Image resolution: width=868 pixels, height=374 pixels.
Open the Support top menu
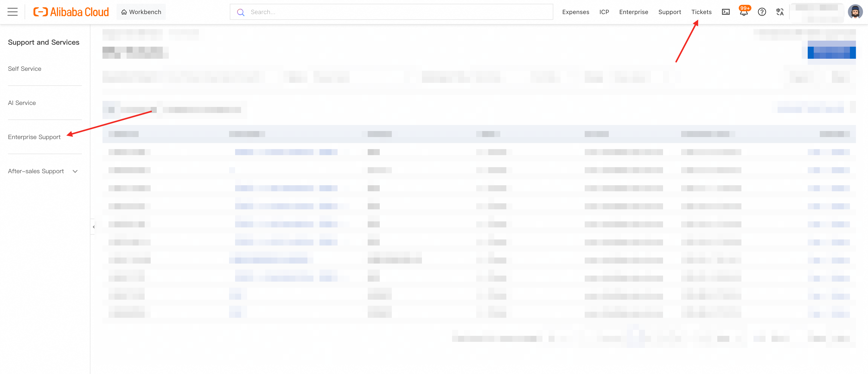[670, 12]
